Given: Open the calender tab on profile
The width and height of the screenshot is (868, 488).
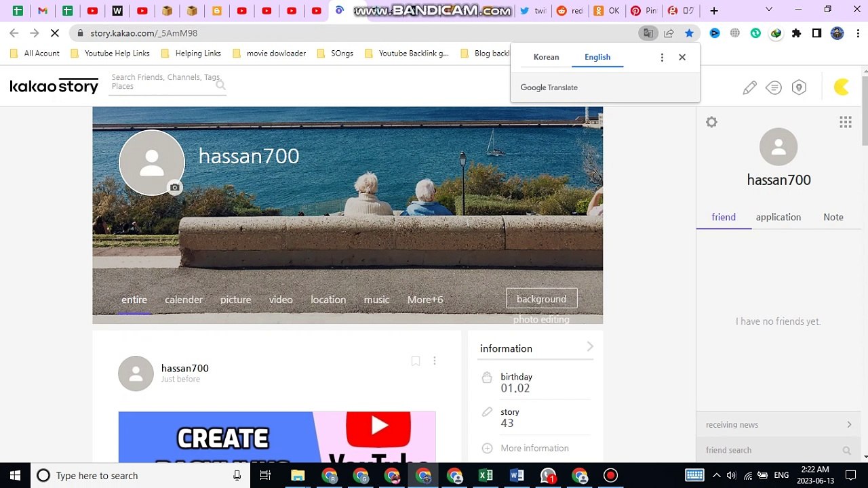Looking at the screenshot, I should coord(184,300).
